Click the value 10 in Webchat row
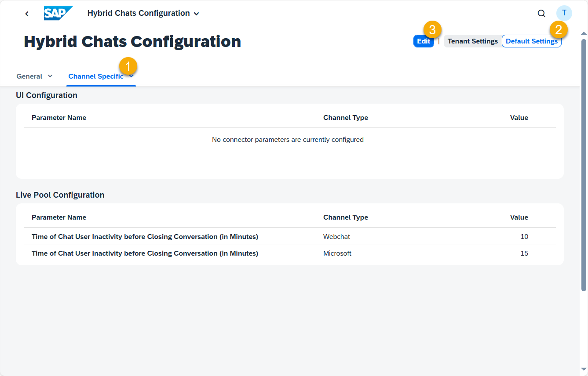588x376 pixels. 524,237
